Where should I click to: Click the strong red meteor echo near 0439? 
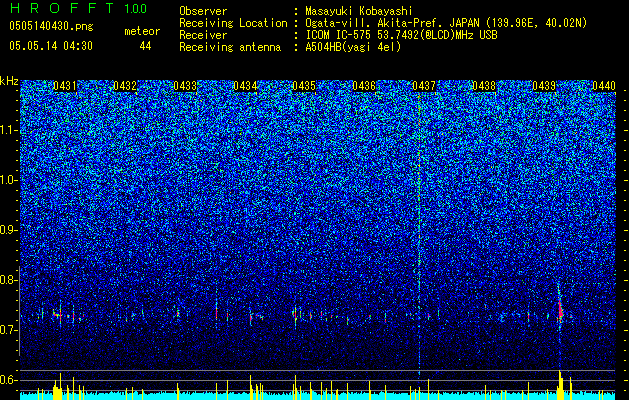(x=560, y=311)
